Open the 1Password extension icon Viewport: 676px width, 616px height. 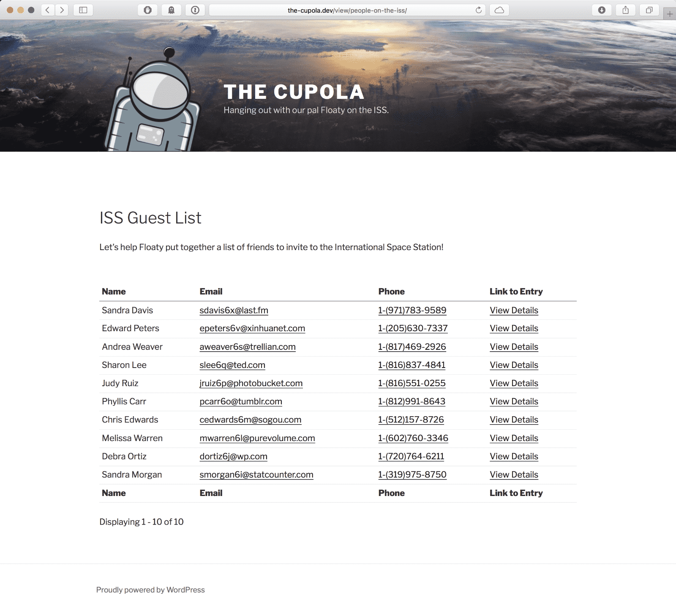195,10
